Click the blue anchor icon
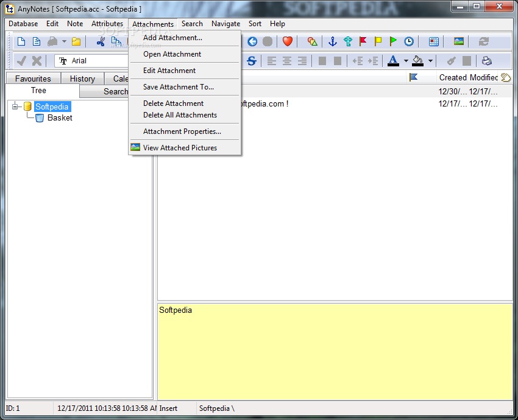The image size is (518, 420). pyautogui.click(x=332, y=41)
